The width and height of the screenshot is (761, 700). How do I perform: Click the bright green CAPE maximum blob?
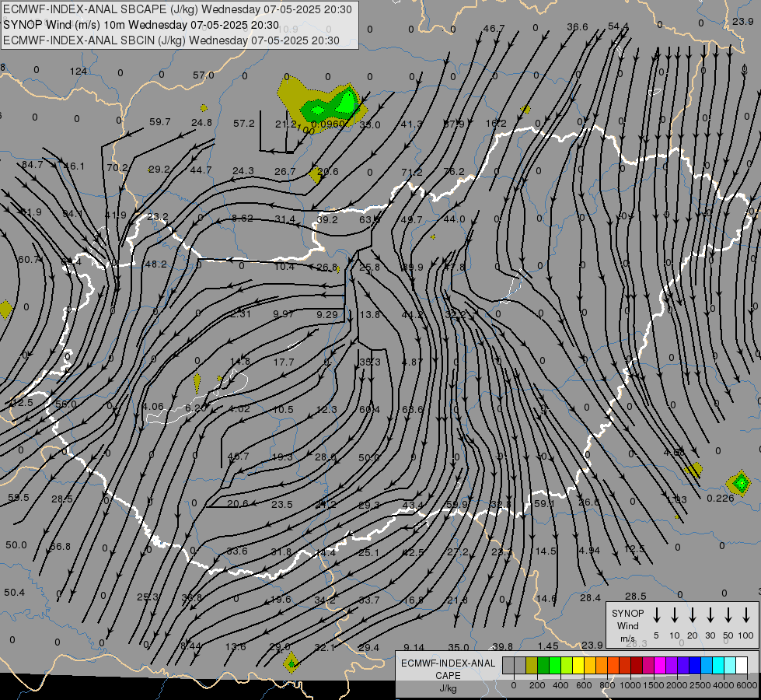click(x=347, y=103)
